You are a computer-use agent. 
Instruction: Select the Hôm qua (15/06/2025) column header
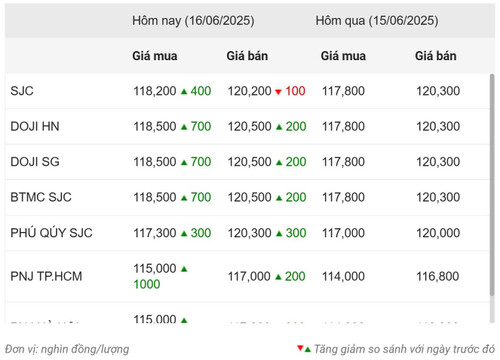pyautogui.click(x=377, y=21)
